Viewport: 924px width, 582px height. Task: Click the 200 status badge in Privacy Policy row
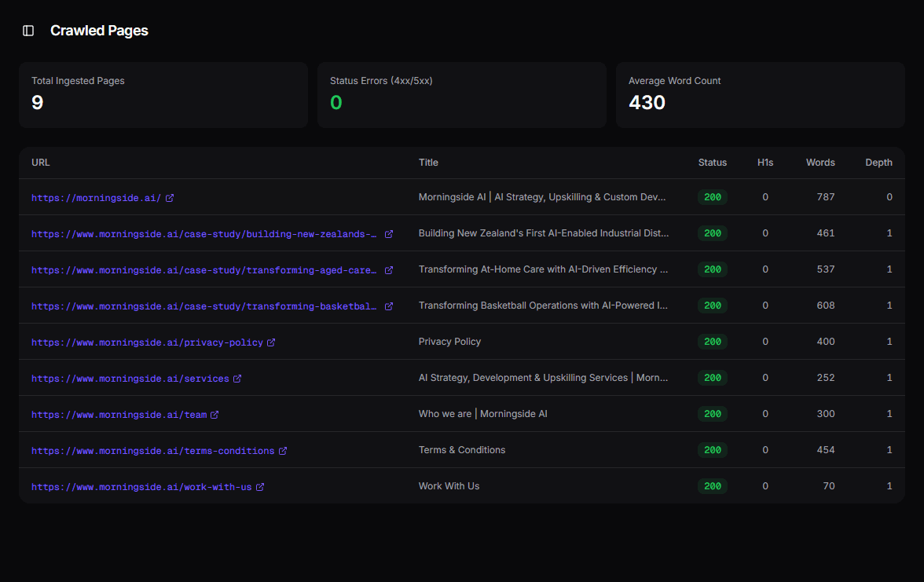pyautogui.click(x=713, y=342)
